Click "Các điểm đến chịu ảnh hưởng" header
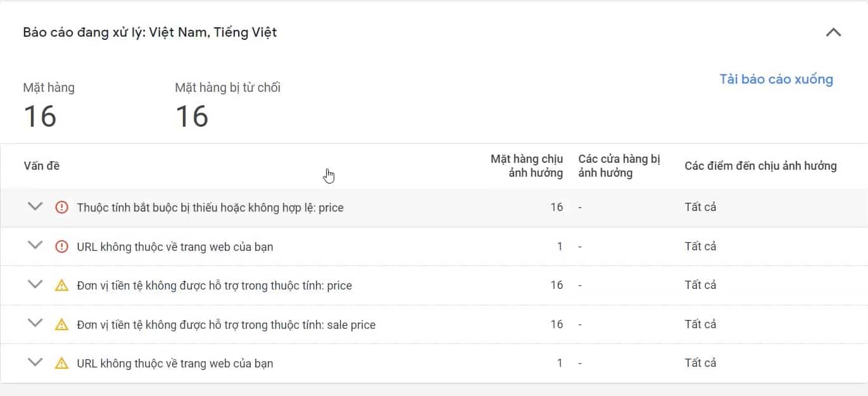Viewport: 868px width, 396px height. tap(760, 166)
